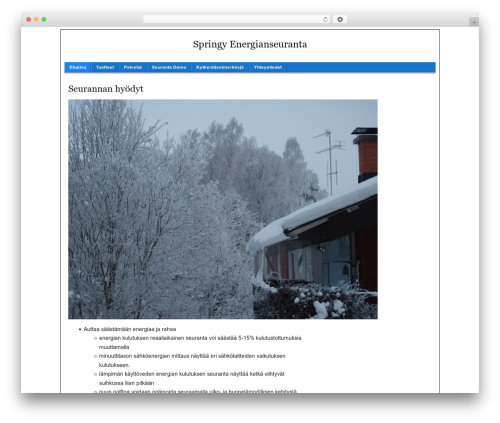Click the Springy Energianseuranta site title

[250, 44]
